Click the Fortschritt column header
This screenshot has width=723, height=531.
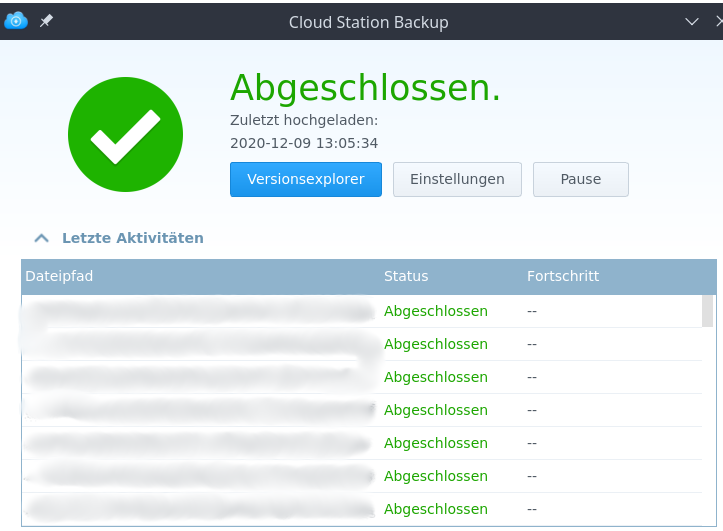pos(563,276)
